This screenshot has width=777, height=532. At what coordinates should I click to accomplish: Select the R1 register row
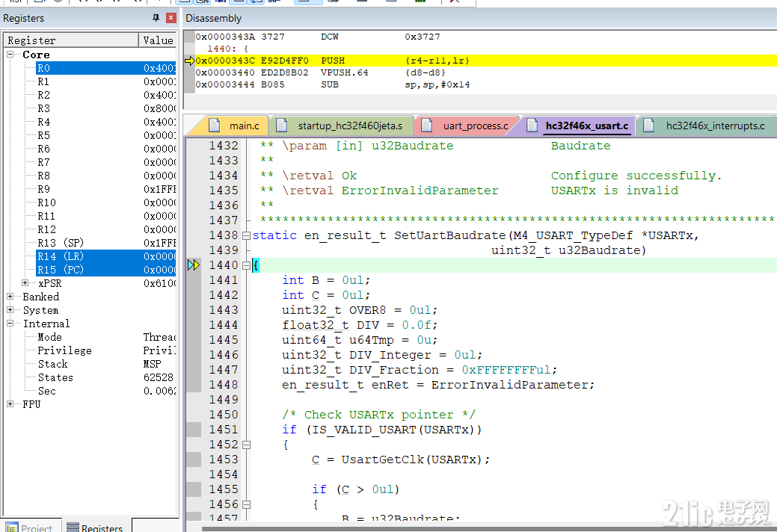(x=106, y=81)
